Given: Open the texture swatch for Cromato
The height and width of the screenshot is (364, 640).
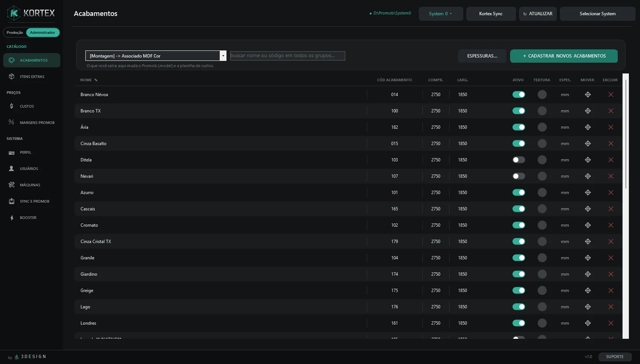Looking at the screenshot, I should (542, 225).
